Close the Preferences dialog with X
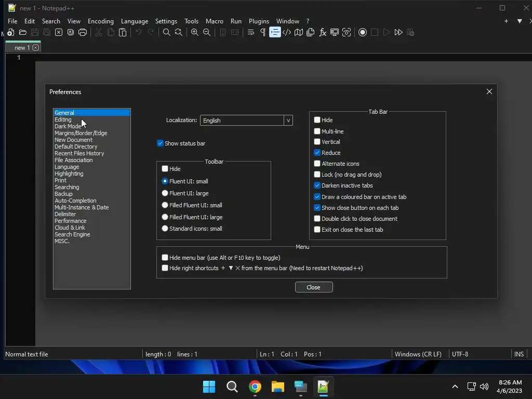This screenshot has width=532, height=399. (x=489, y=91)
